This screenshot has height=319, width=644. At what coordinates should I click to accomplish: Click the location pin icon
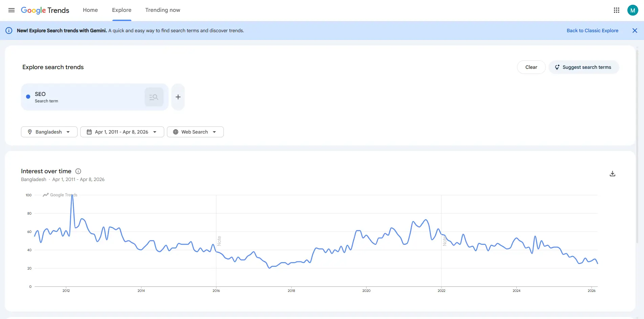(x=30, y=132)
